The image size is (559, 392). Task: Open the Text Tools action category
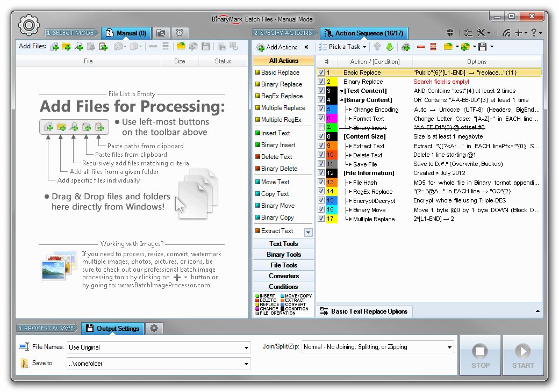point(283,244)
